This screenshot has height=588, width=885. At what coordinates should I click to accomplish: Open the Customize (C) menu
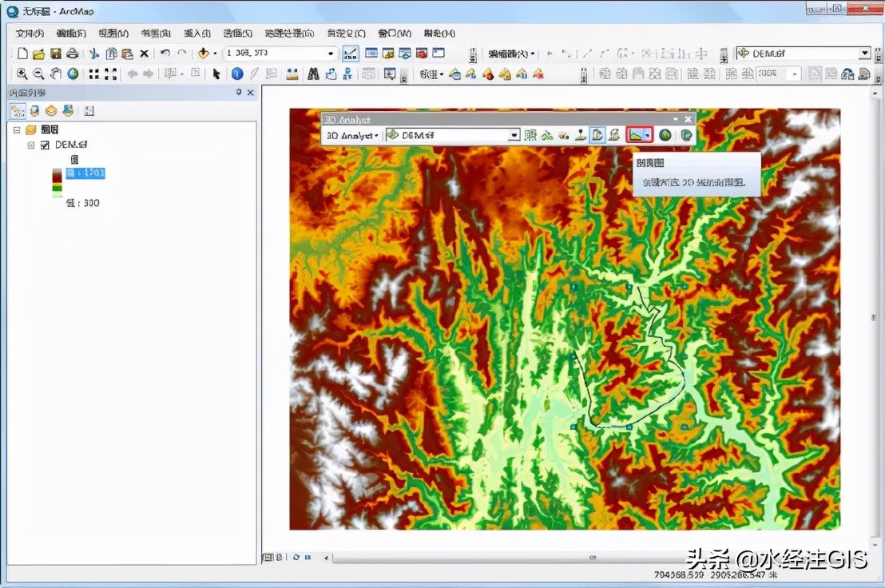tap(346, 34)
